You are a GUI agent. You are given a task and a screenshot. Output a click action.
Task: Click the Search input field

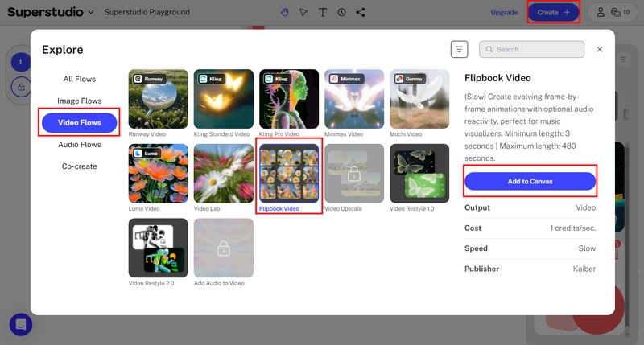pos(531,49)
